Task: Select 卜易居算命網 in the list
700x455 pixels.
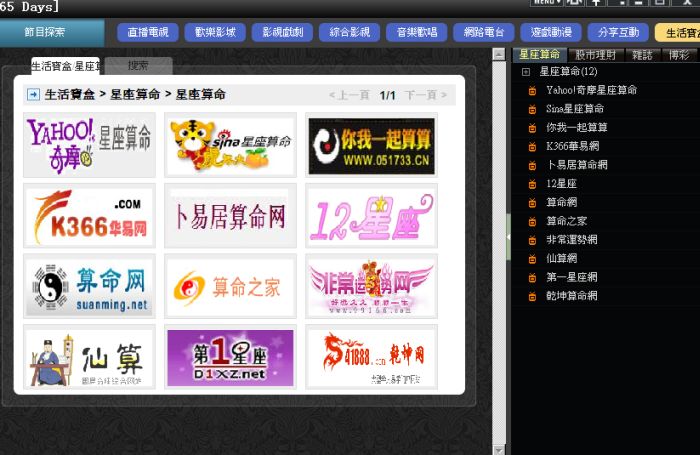Action: coord(577,165)
